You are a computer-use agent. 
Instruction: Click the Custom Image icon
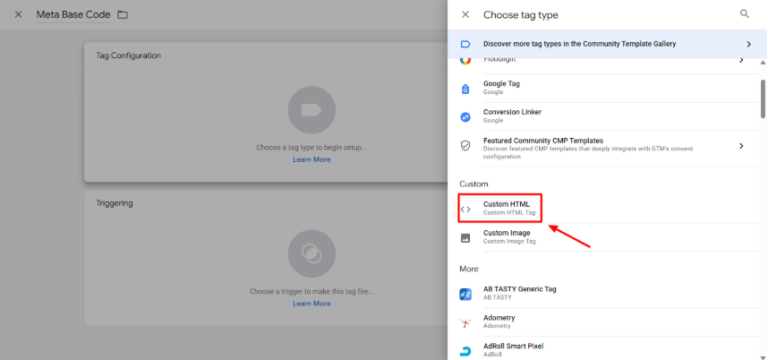pos(465,238)
